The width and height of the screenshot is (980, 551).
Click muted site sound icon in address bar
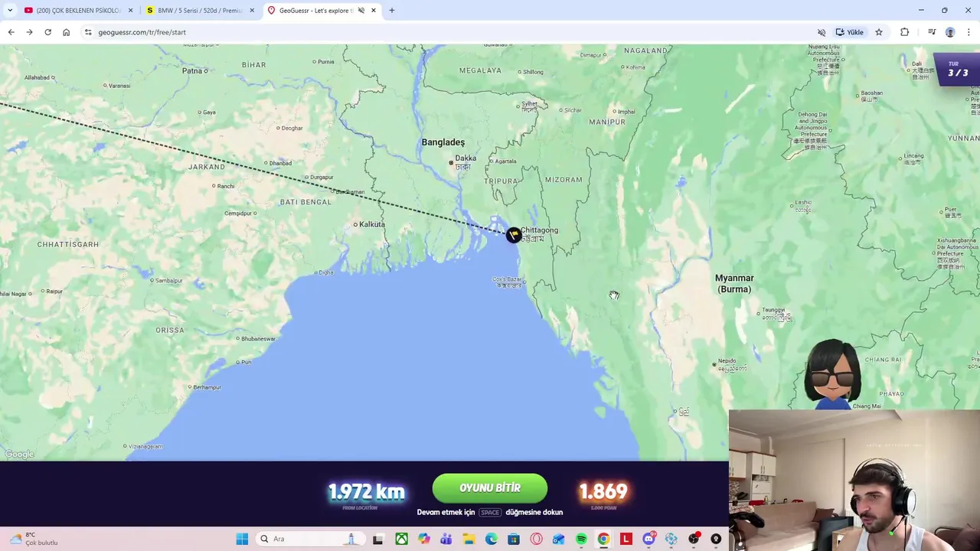click(x=822, y=32)
